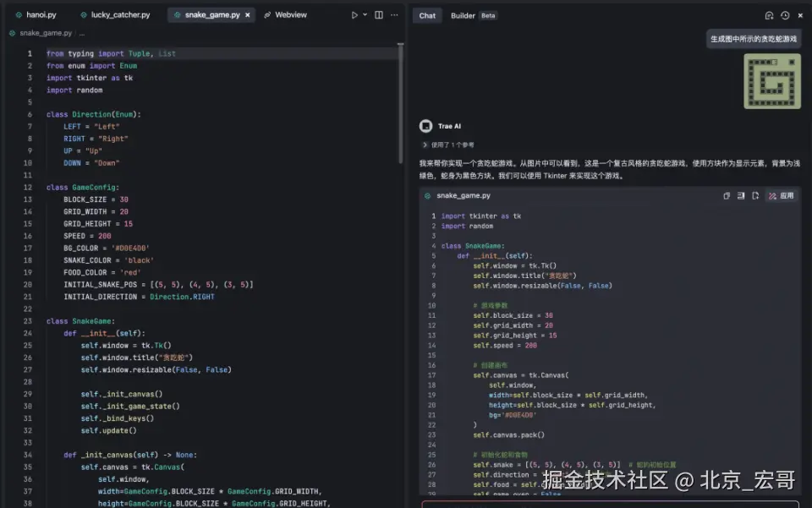812x508 pixels.
Task: Click 'class SnakeGame:' line in chat code block
Action: click(473, 246)
